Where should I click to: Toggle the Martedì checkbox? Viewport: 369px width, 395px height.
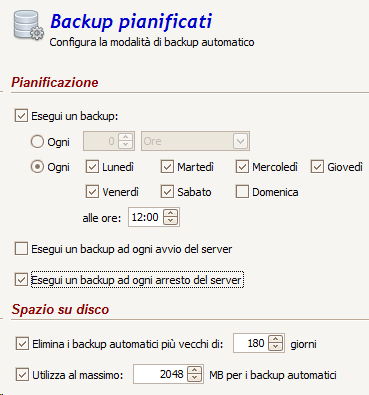[x=167, y=167]
